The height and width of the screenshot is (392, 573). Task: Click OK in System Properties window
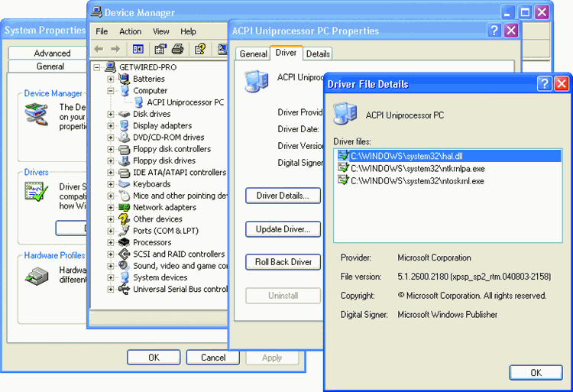[154, 358]
